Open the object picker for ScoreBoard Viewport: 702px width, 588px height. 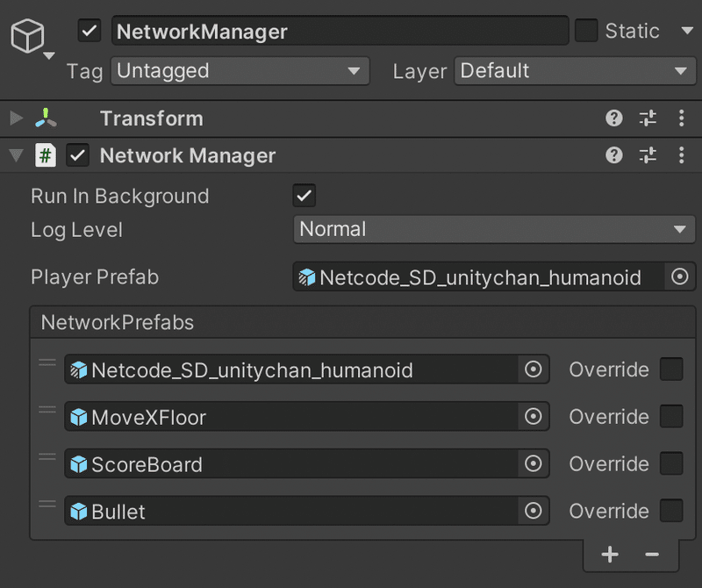pyautogui.click(x=533, y=464)
